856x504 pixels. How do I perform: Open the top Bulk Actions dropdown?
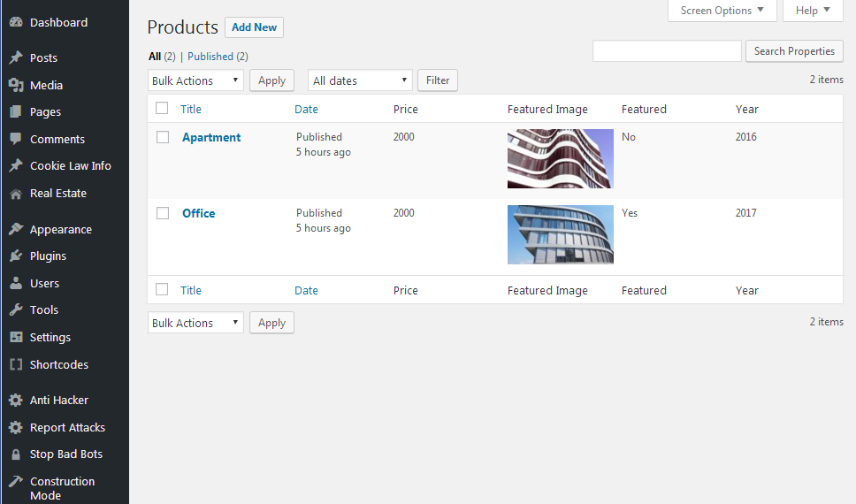point(195,80)
